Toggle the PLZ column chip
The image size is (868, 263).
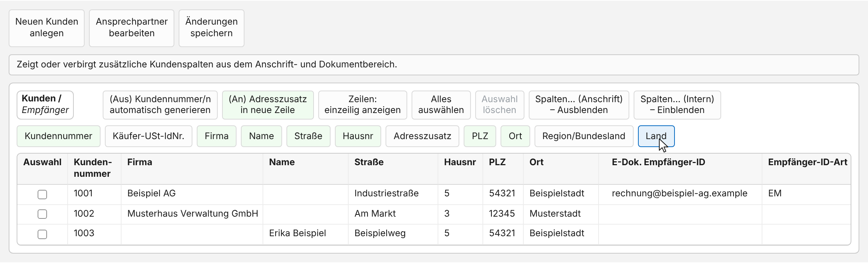point(480,136)
